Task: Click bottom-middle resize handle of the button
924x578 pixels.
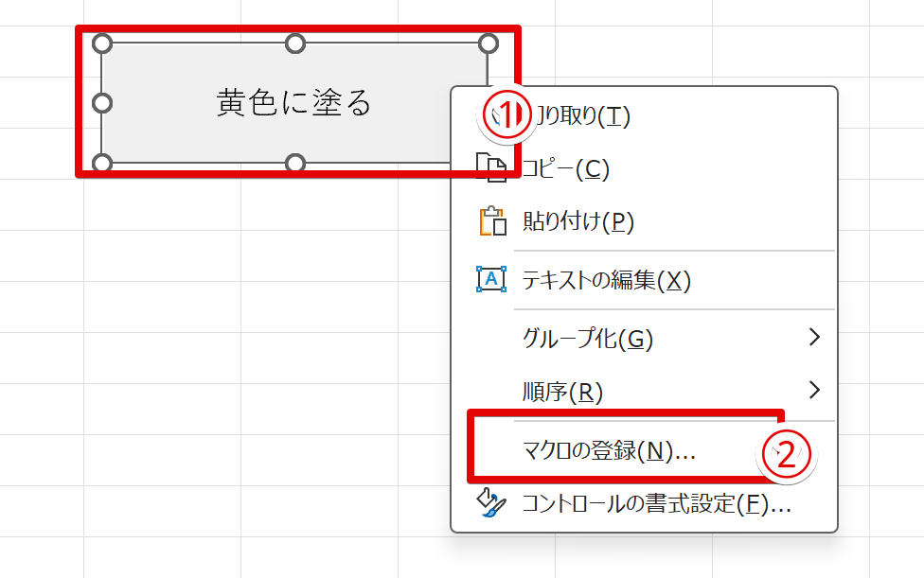Action: tap(295, 163)
